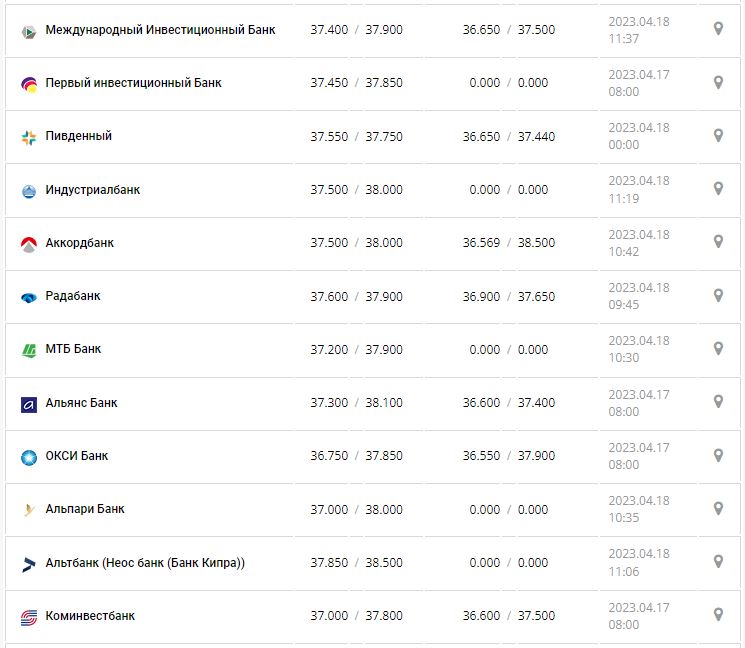Click map marker in Пивденный row

tap(718, 135)
